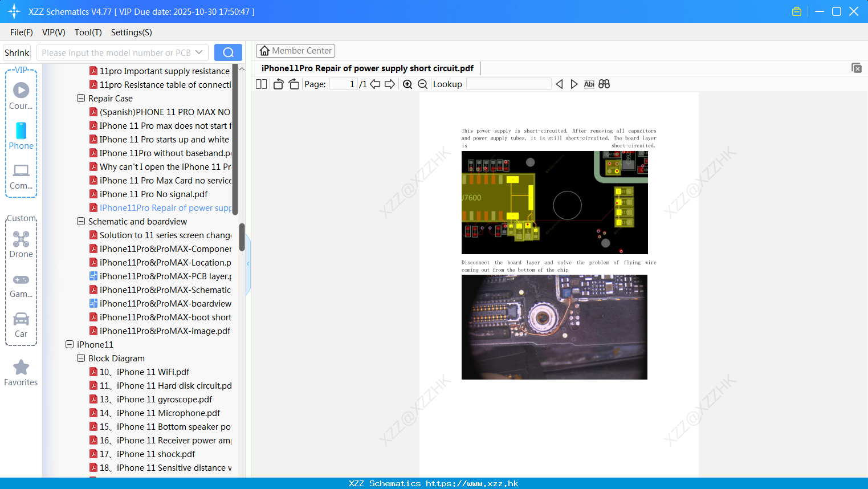Go to previous page arrow
The width and height of the screenshot is (868, 489).
point(375,84)
